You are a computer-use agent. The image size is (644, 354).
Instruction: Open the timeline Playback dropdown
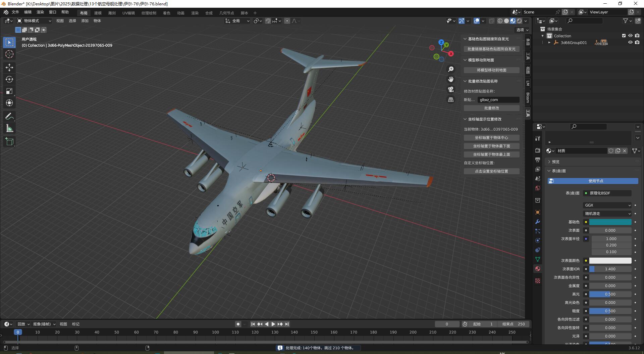23,324
